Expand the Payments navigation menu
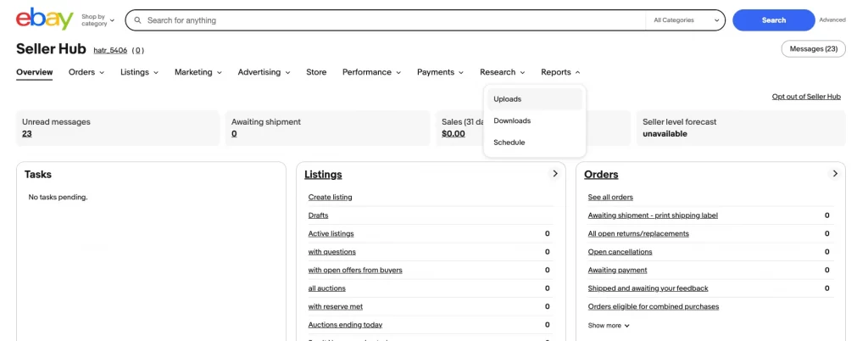 (440, 72)
